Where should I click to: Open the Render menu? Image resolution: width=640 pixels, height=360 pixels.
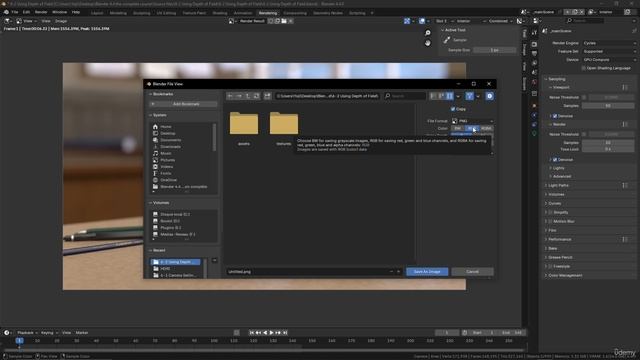point(41,12)
